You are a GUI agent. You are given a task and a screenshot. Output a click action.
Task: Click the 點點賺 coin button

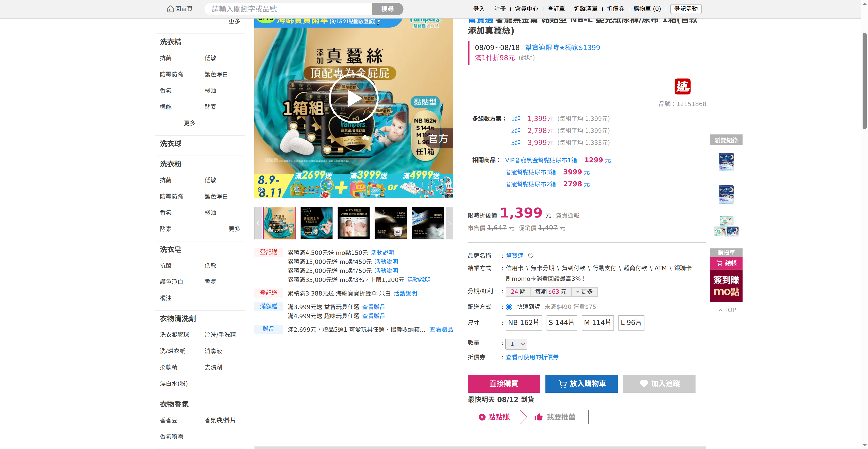coord(494,417)
